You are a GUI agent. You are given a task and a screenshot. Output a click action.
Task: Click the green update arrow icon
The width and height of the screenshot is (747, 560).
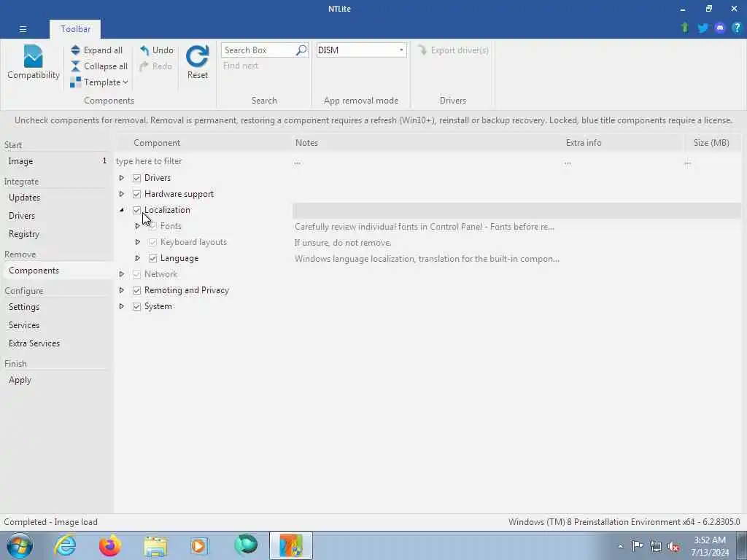coord(685,28)
